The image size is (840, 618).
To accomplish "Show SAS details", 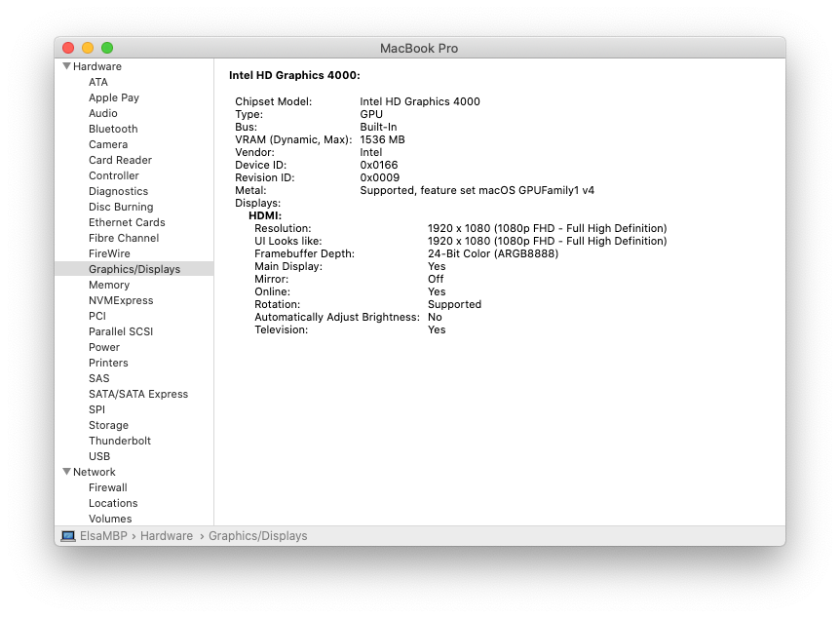I will coord(99,378).
